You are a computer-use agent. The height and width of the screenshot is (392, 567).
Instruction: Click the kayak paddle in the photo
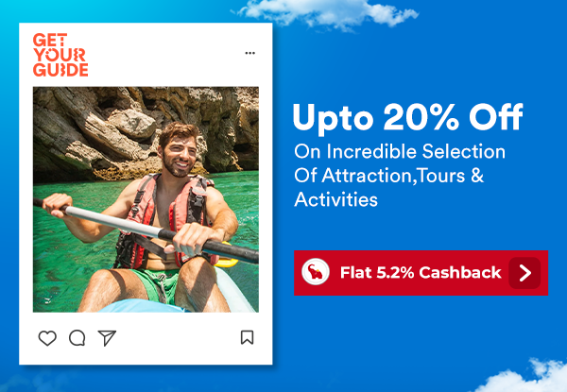[x=146, y=230]
